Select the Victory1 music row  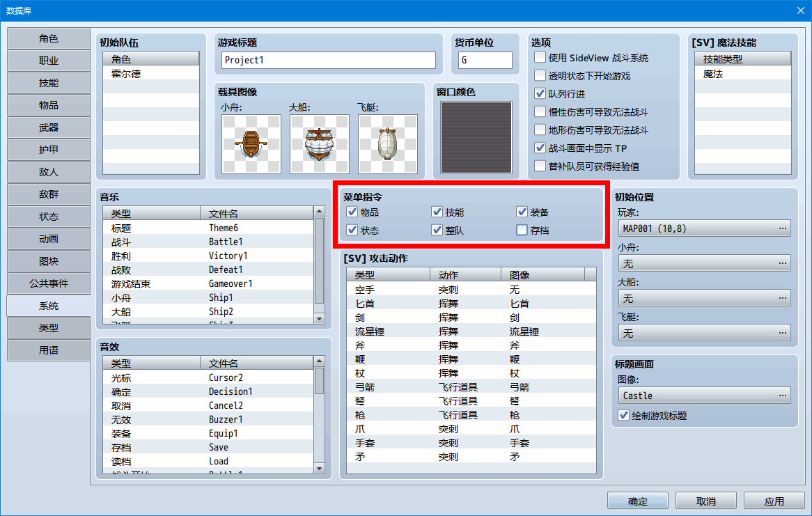tap(209, 256)
